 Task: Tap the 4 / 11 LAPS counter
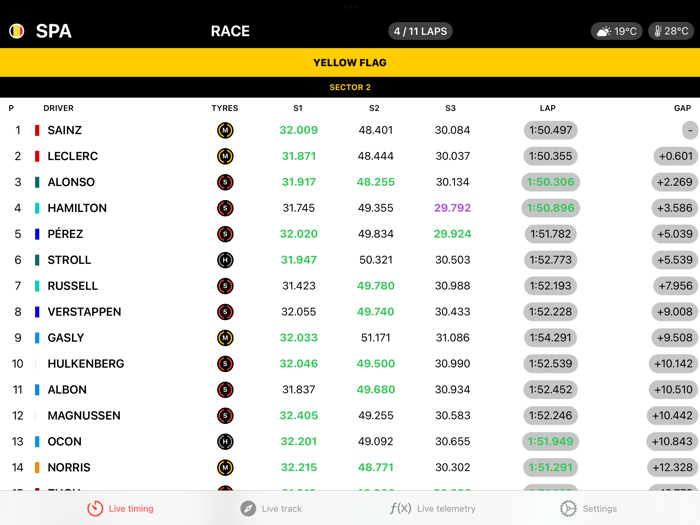click(420, 31)
